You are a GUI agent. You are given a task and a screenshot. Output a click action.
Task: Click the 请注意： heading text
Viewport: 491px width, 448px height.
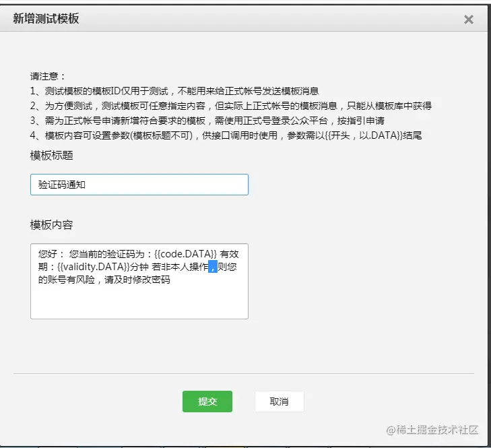pyautogui.click(x=48, y=76)
